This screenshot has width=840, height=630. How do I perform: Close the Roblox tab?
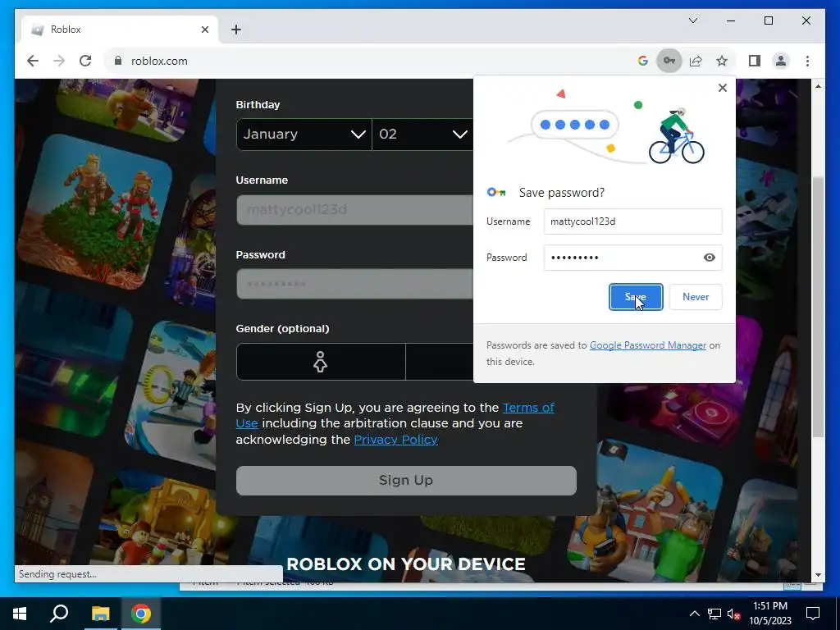tap(204, 30)
